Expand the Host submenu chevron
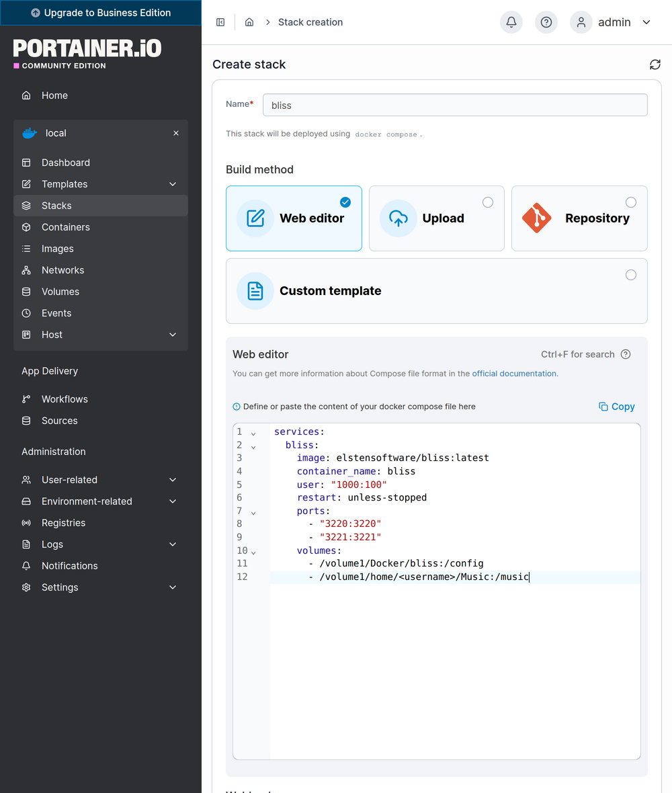 point(173,335)
